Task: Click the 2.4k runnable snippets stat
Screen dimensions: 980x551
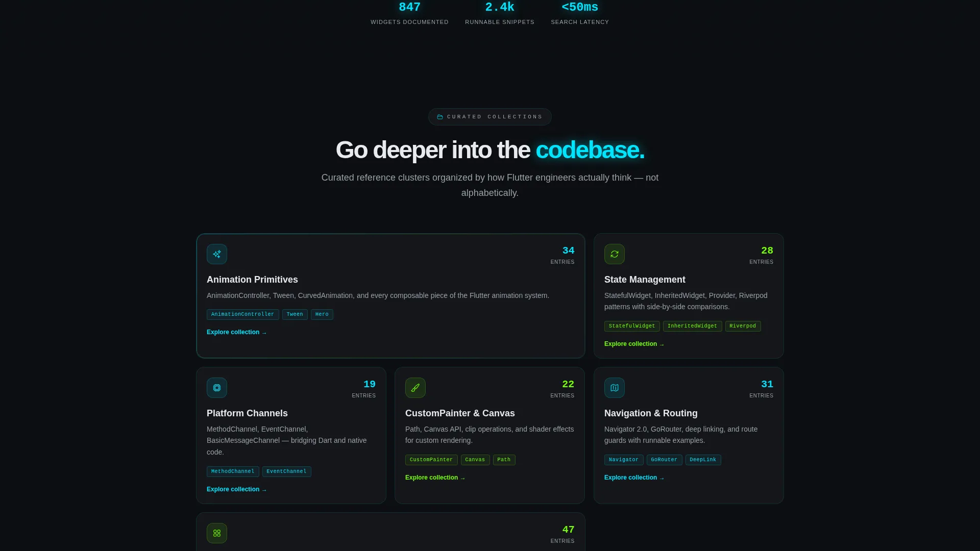Action: (x=500, y=13)
